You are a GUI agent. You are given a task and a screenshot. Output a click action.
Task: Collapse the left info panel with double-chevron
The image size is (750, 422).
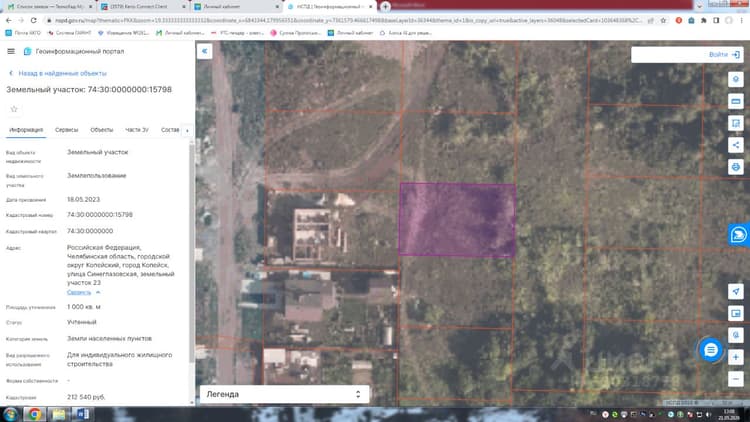coord(204,51)
